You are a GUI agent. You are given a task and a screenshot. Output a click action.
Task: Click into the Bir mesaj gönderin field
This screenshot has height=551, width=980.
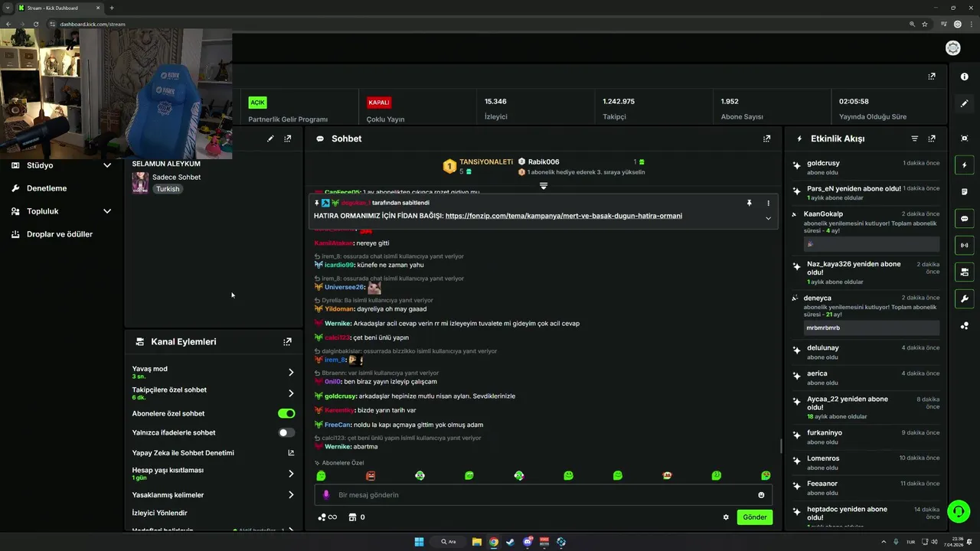point(543,495)
